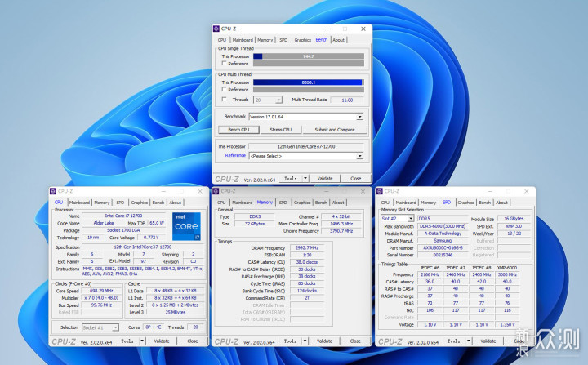Click Tools button in Bench window
Viewport: 588px width, 365px height.
291,179
